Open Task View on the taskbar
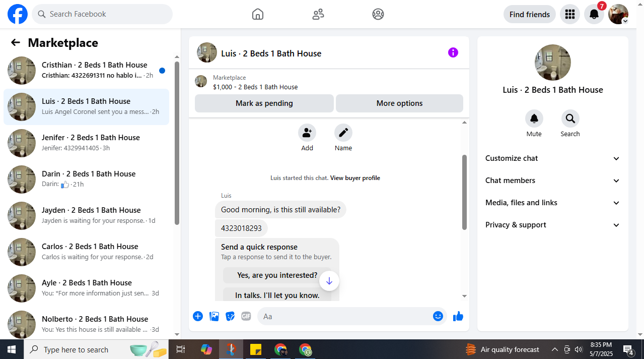 tap(181, 349)
